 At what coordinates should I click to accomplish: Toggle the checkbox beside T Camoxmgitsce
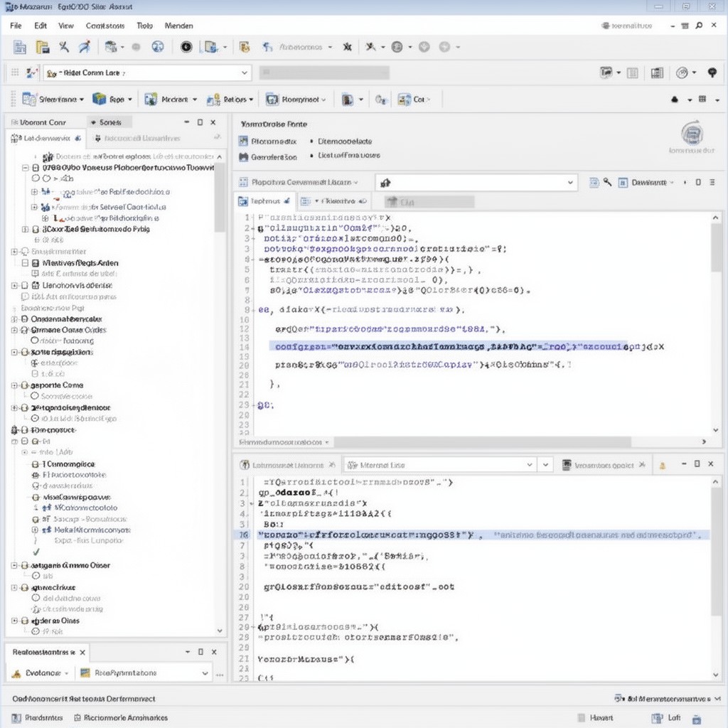point(36,464)
